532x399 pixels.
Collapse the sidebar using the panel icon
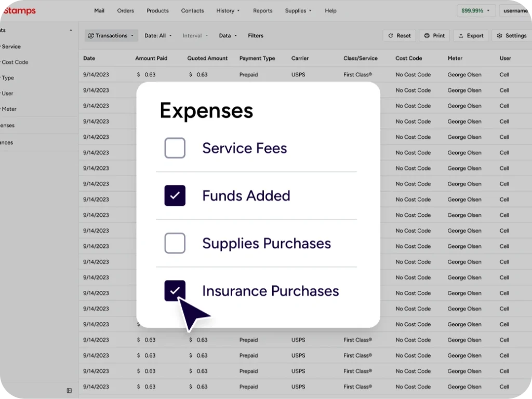(69, 391)
